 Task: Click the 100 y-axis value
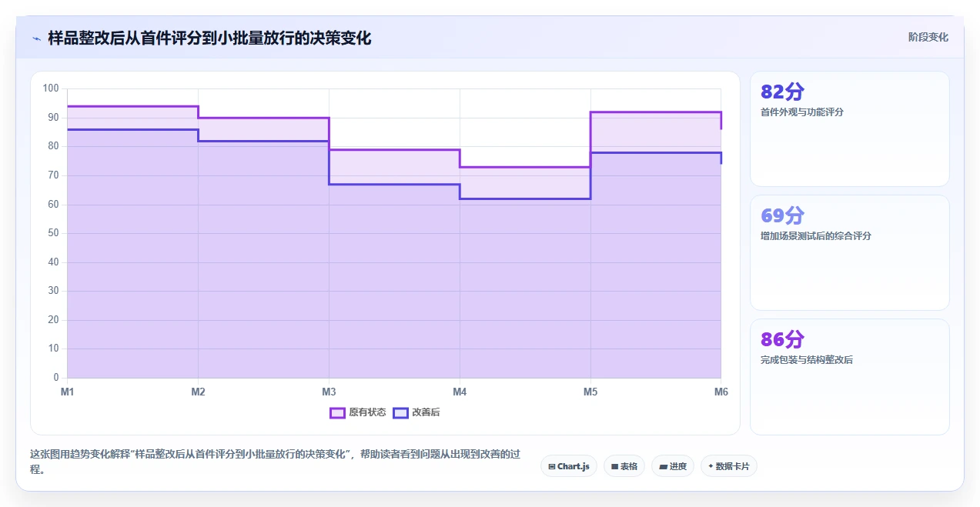[x=51, y=88]
